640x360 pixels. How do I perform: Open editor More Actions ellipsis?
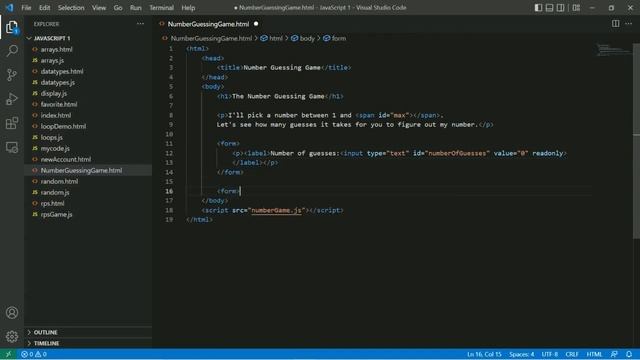click(629, 24)
